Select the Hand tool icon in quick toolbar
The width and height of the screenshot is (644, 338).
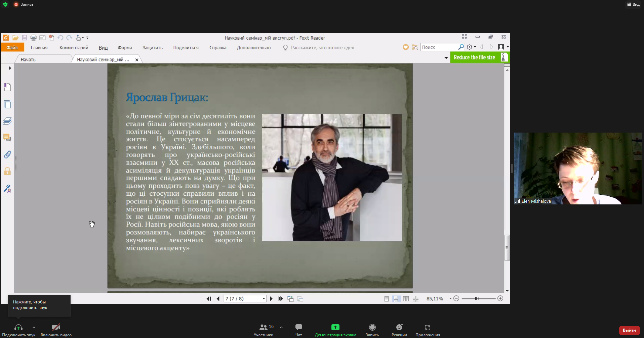pyautogui.click(x=78, y=38)
